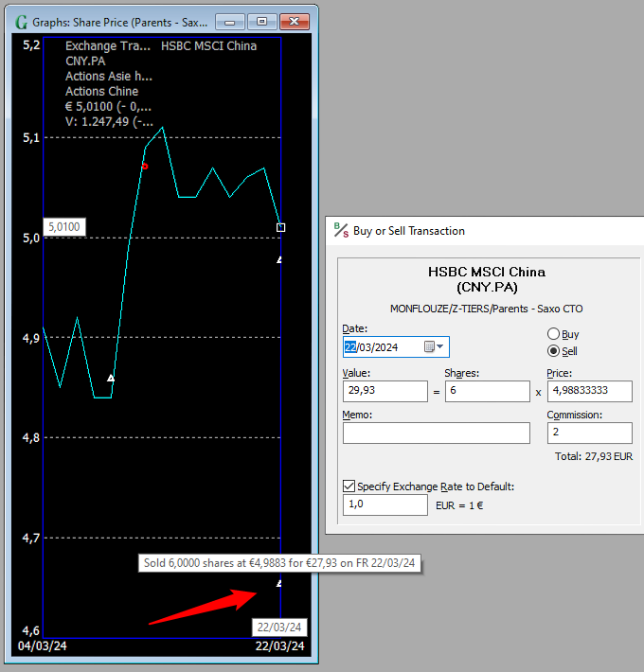Click the Exchange Tra... legend text
The width and height of the screenshot is (644, 672).
108,45
